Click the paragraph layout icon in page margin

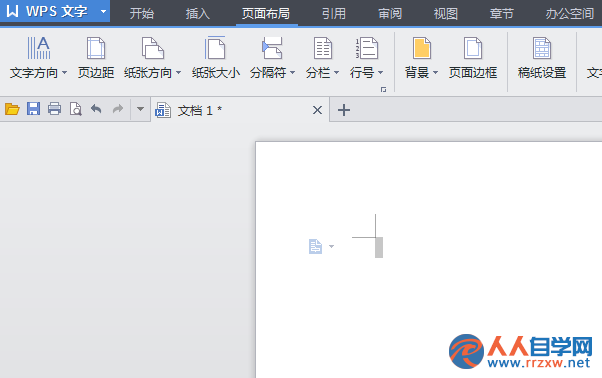(x=315, y=246)
